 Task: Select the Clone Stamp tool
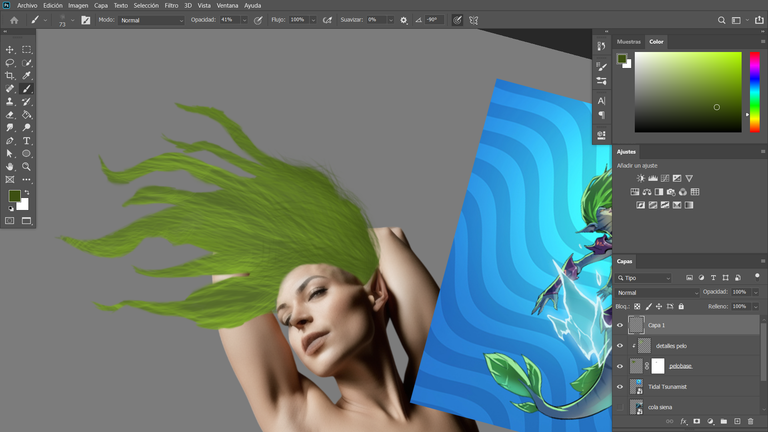[x=10, y=101]
